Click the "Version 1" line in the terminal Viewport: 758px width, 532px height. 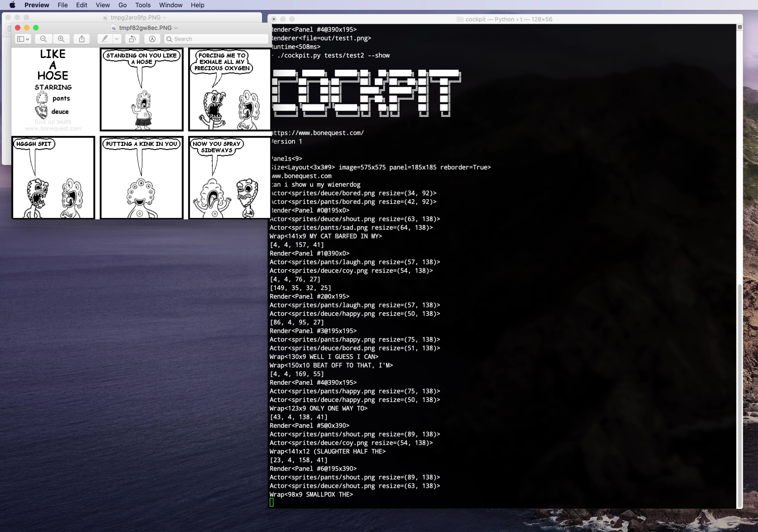pos(286,141)
